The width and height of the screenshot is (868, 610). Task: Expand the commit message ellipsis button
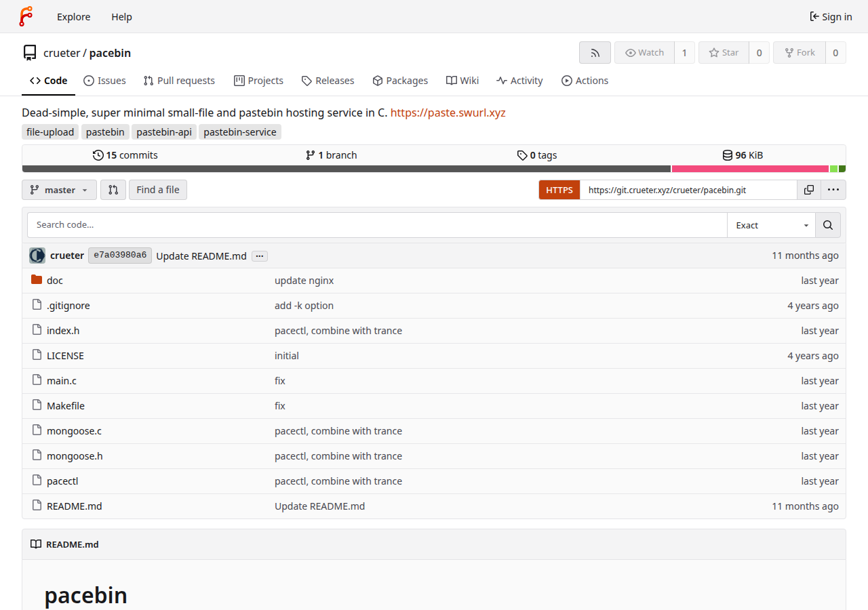click(x=260, y=256)
